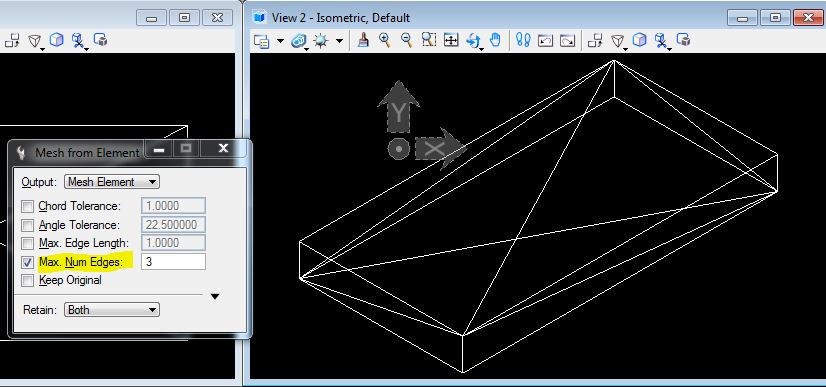Uncheck the Max. Num Edges checkbox
Screen dimensions: 826x387
click(27, 262)
